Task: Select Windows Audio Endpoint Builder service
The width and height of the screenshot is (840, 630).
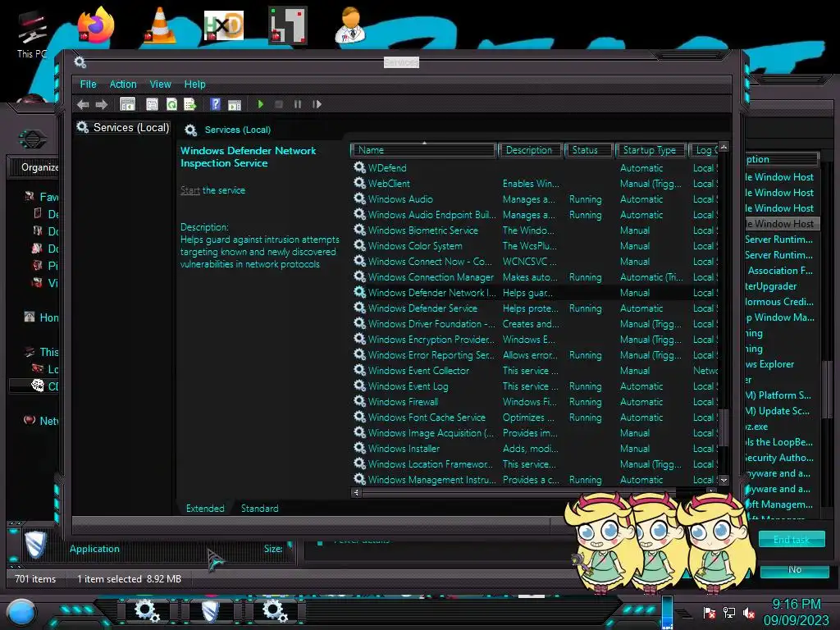Action: (535, 215)
